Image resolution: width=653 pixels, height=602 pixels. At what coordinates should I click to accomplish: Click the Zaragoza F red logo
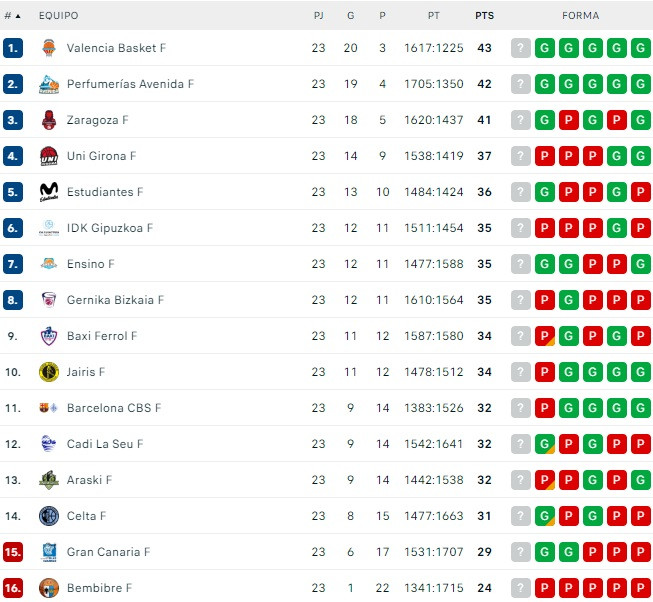pyautogui.click(x=49, y=120)
